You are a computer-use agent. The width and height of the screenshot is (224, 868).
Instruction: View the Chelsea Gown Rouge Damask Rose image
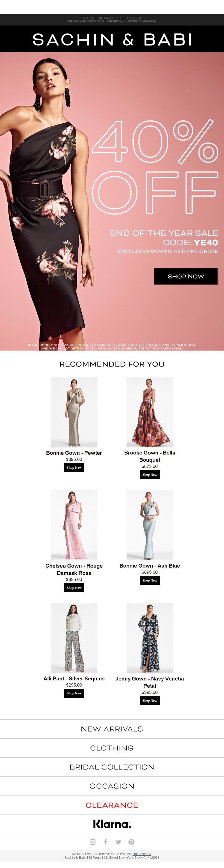tap(74, 525)
